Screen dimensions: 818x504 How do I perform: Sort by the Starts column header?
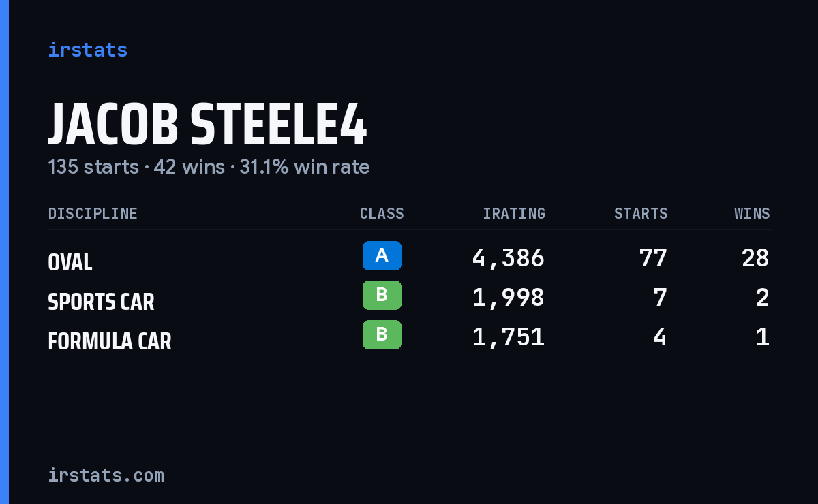click(x=641, y=213)
